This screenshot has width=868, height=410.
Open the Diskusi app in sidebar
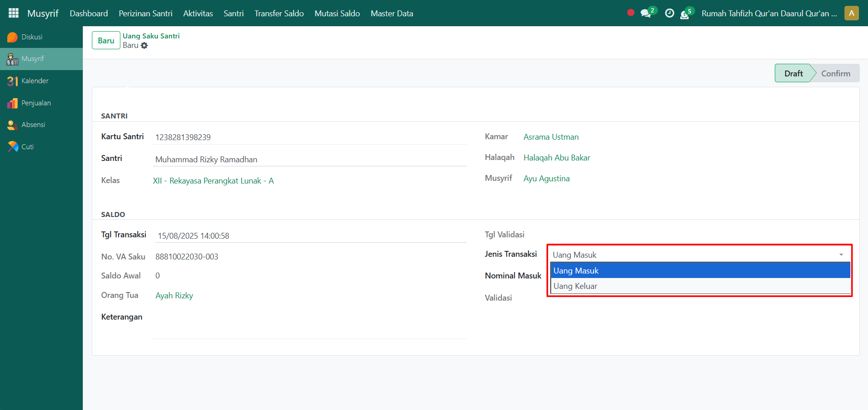click(x=32, y=37)
